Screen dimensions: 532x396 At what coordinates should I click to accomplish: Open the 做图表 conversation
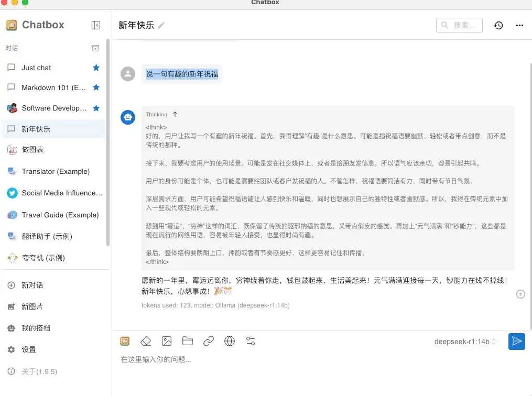point(53,149)
